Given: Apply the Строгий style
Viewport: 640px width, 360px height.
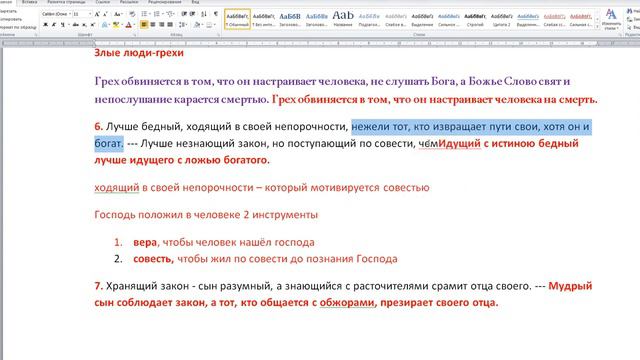Looking at the screenshot, I should click(x=475, y=19).
